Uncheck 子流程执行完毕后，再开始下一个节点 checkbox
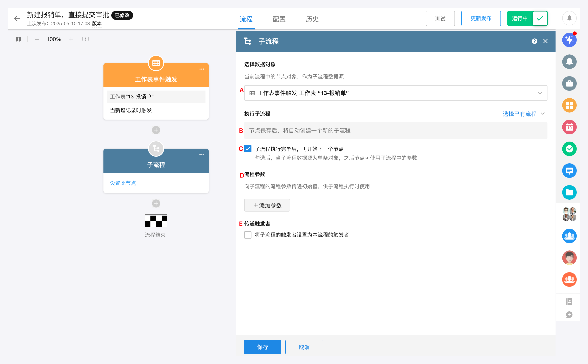This screenshot has height=364, width=588. [x=248, y=149]
